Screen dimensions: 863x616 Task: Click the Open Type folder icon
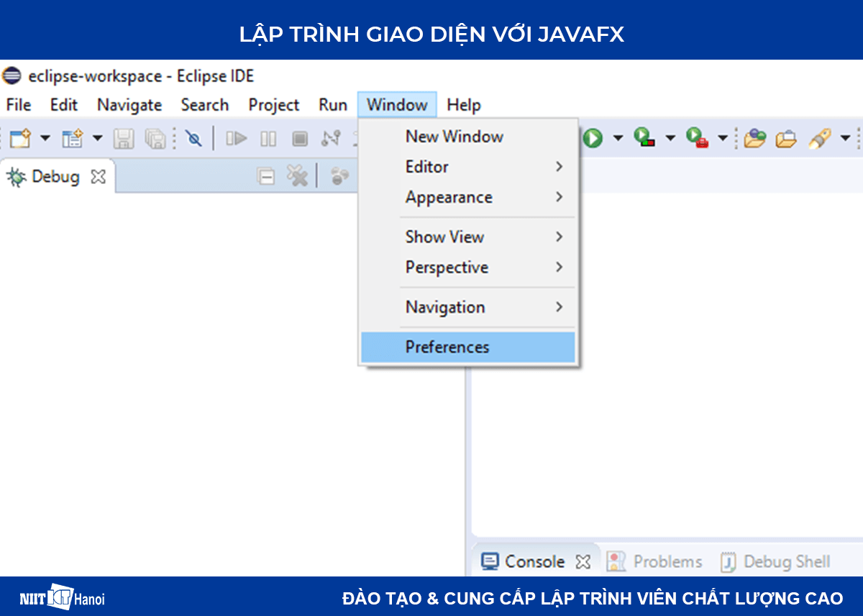point(754,138)
